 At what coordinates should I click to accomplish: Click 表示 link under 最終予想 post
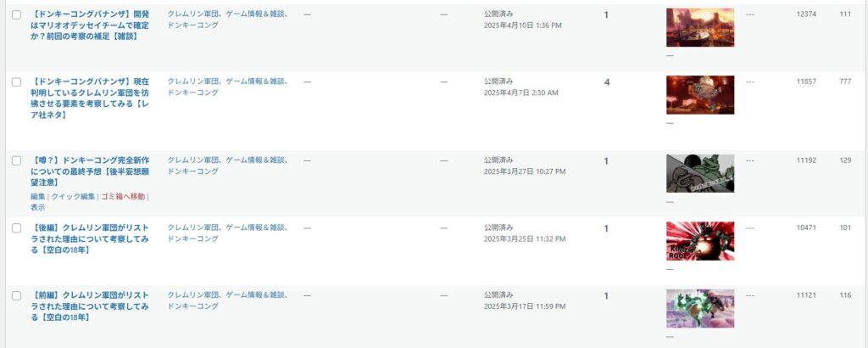(37, 208)
